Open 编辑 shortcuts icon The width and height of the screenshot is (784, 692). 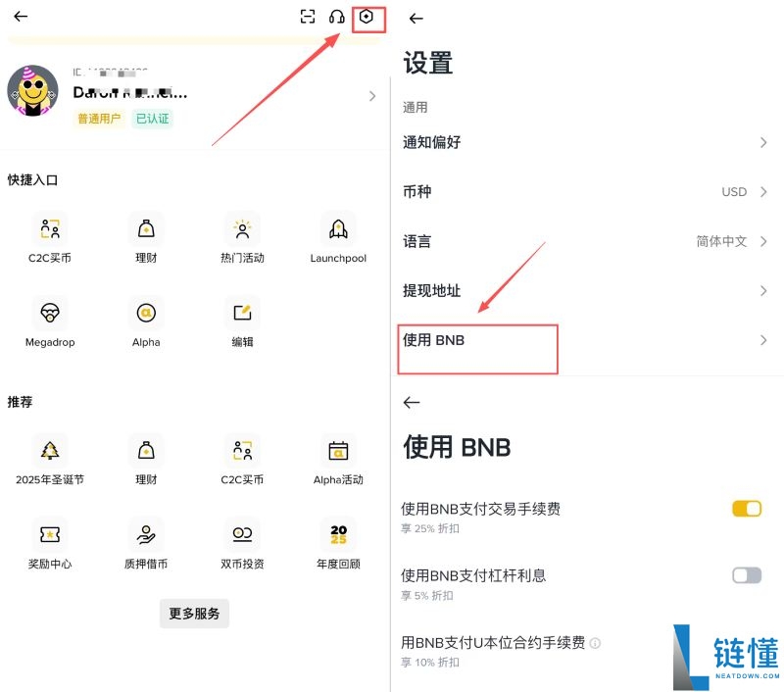(242, 322)
